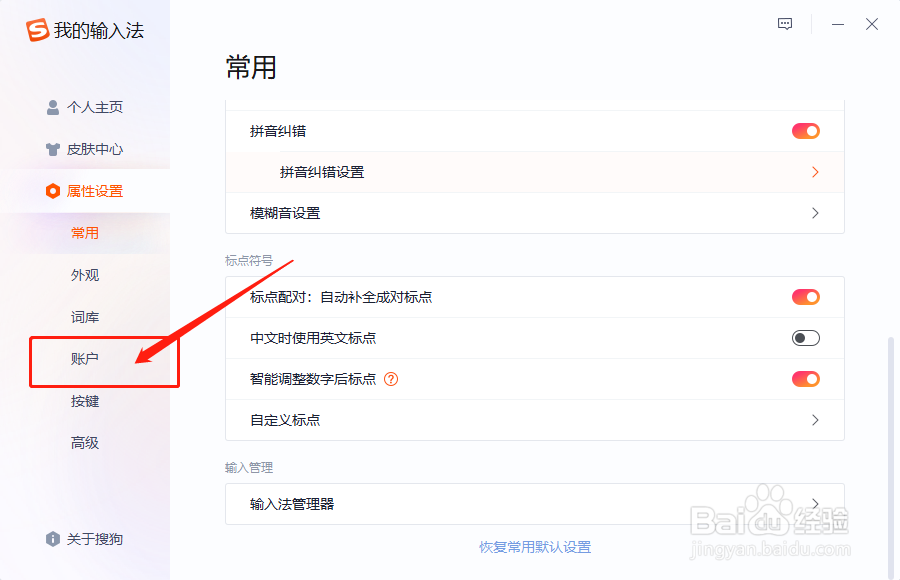Expand 模糊音设置 chevron

(x=815, y=213)
